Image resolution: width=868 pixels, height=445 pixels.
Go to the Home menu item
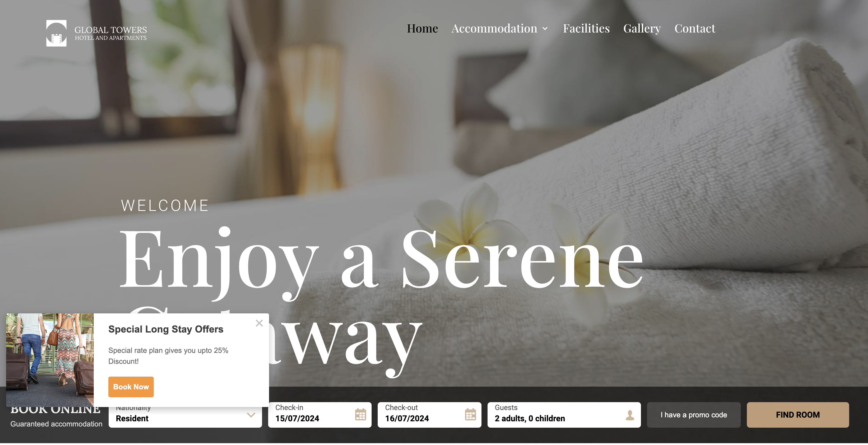pyautogui.click(x=422, y=28)
